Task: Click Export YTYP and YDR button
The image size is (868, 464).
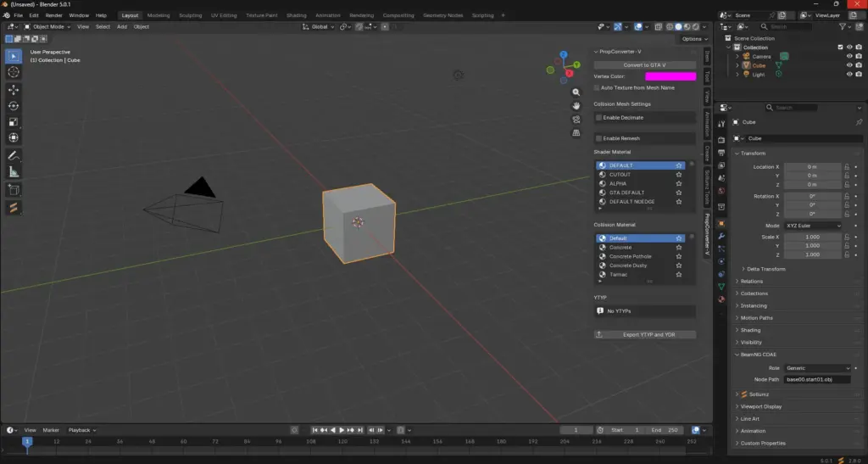Action: (645, 334)
